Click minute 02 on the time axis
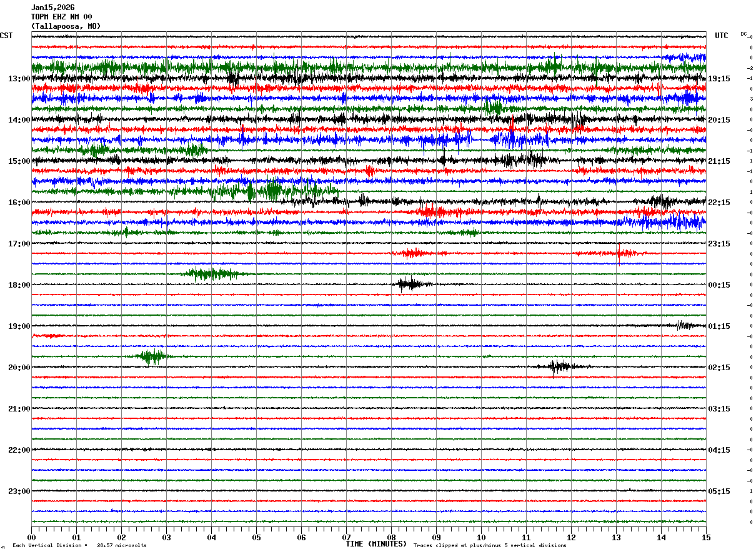 pos(121,537)
